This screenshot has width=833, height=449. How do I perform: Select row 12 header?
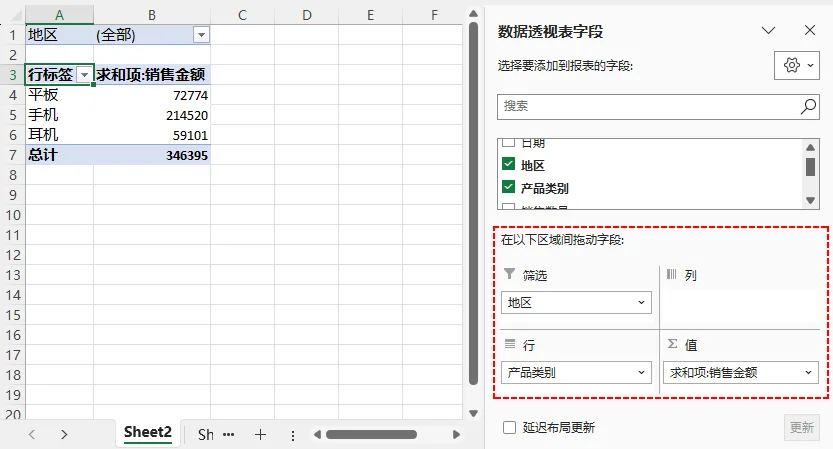pyautogui.click(x=13, y=255)
